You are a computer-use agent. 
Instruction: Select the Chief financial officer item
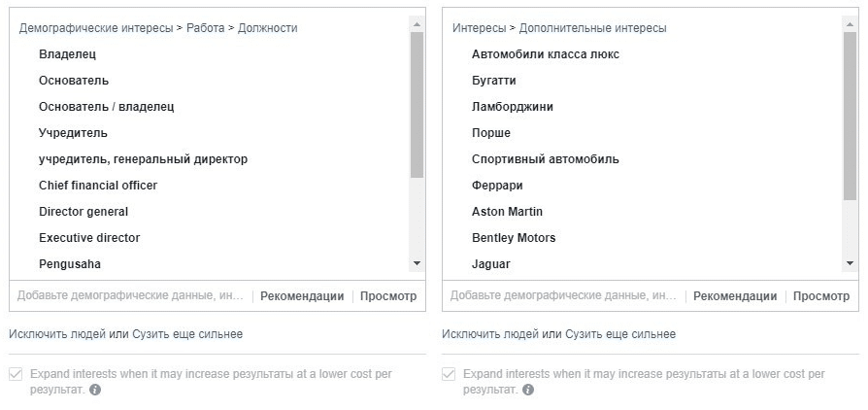(x=98, y=186)
